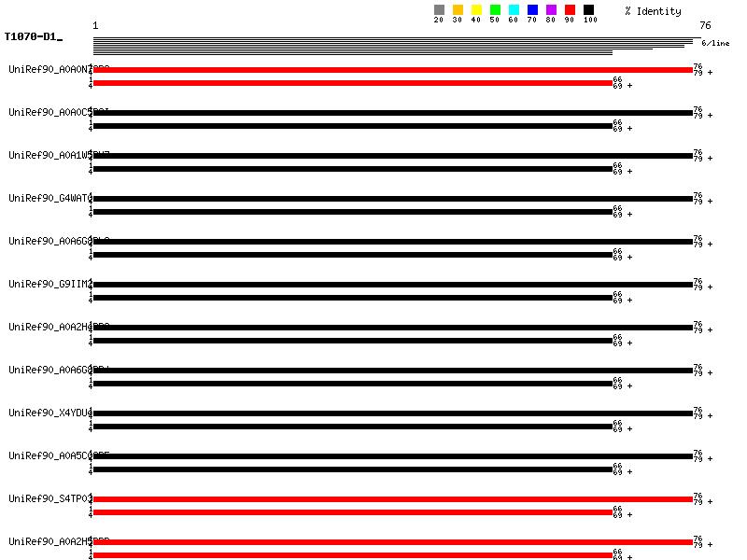Open the UniRef90_G9IIM2 hit label

tap(50, 284)
